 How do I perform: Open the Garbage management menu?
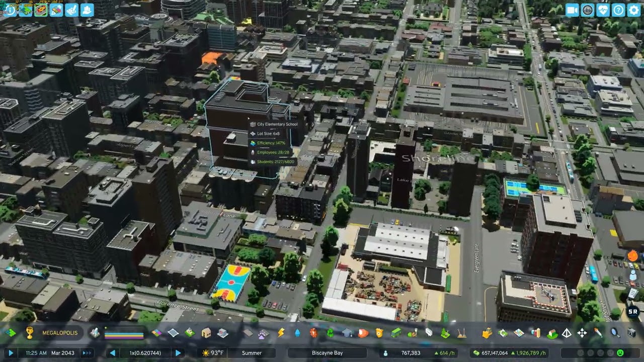(x=330, y=333)
